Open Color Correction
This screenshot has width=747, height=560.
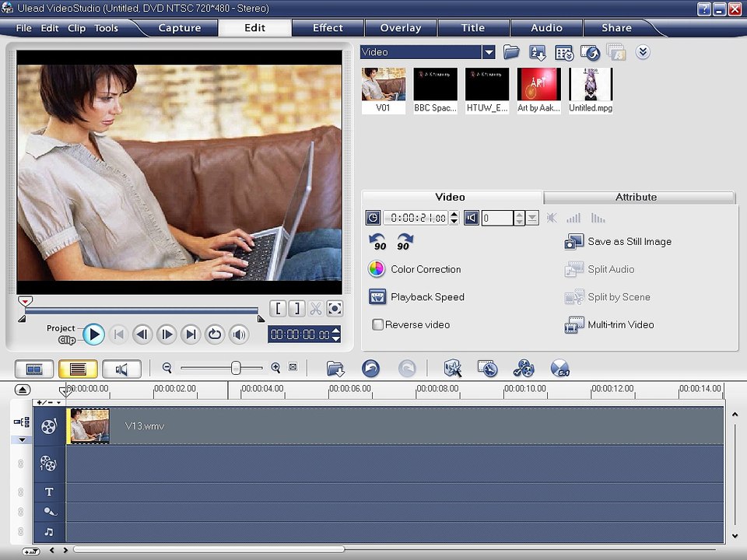coord(414,269)
